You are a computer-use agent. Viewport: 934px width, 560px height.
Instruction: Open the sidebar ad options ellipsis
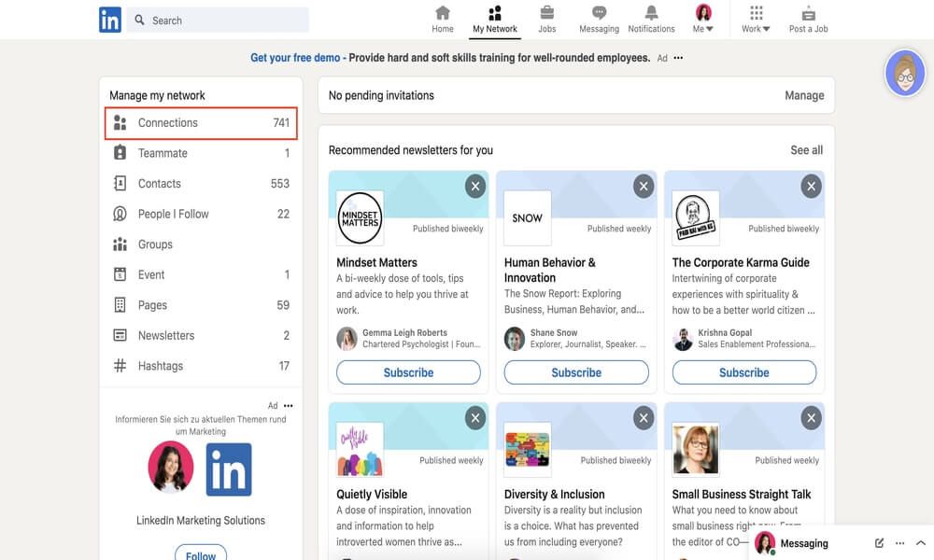click(289, 406)
